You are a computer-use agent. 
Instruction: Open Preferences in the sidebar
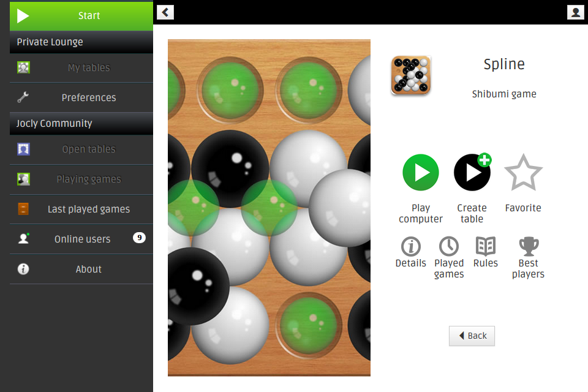[x=81, y=97]
